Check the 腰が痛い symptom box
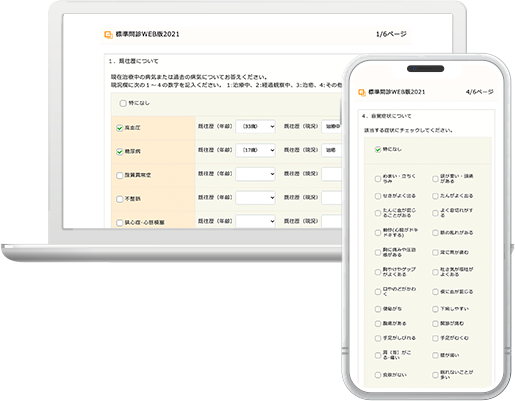 pos(435,355)
